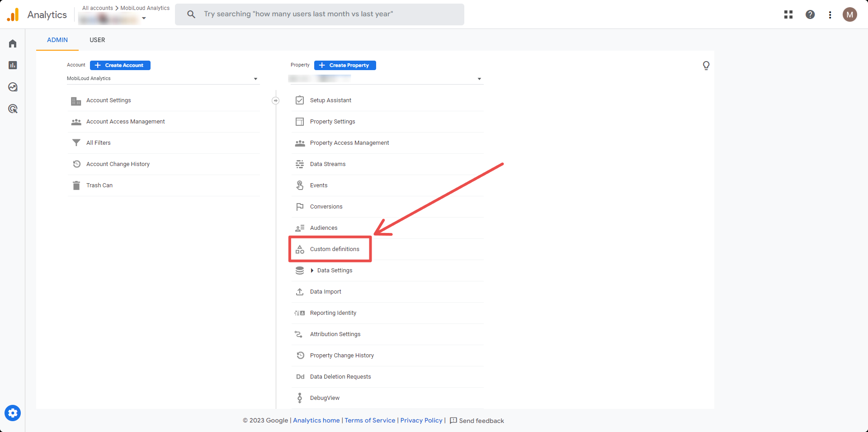Open the Reports bar chart icon
Viewport: 868px width, 432px height.
(13, 65)
